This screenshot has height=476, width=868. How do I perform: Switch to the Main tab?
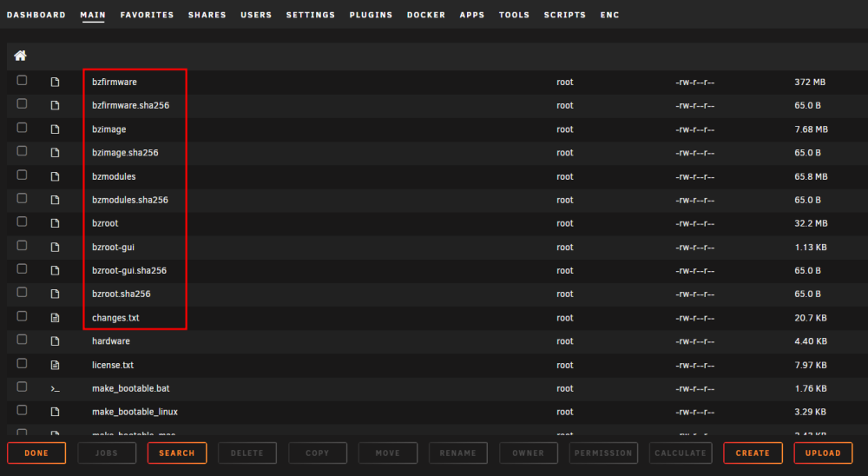click(93, 15)
